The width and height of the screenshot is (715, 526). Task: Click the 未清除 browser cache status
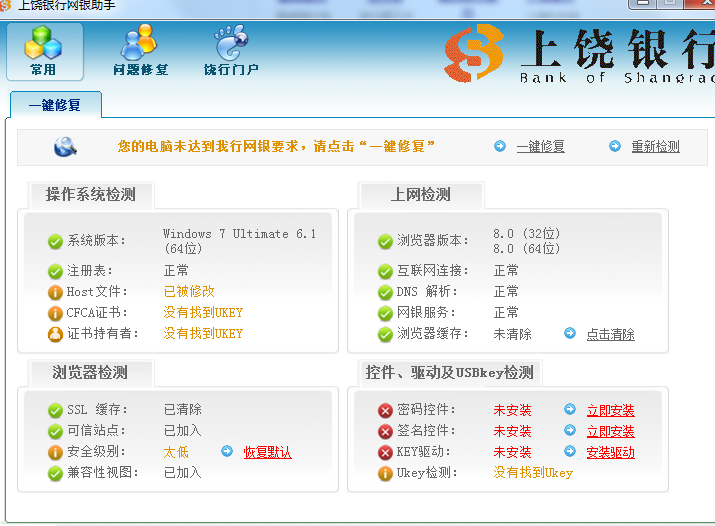513,334
